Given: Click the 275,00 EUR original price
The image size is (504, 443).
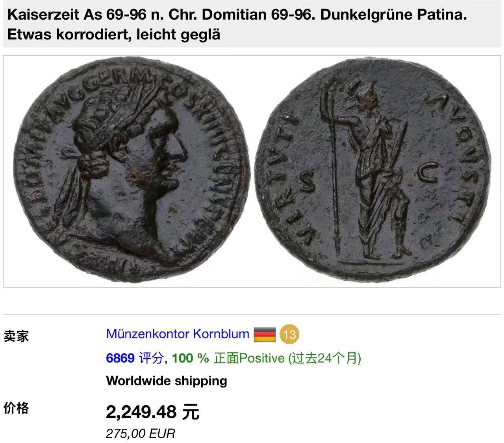Looking at the screenshot, I should [140, 434].
